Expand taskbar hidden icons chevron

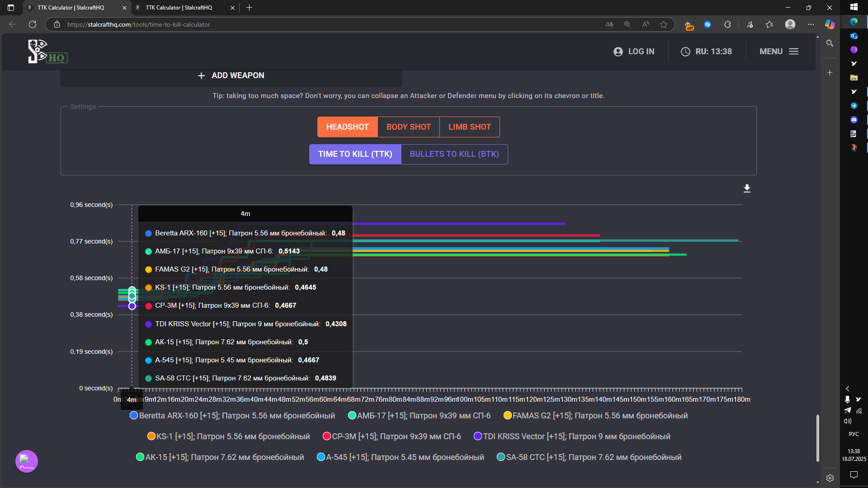coord(848,389)
